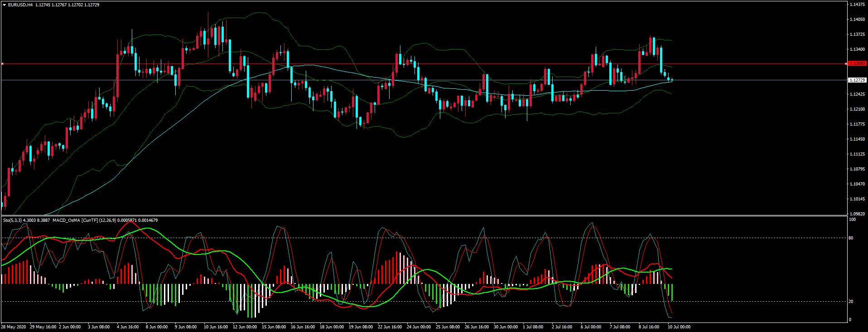
Task: Click the 15 Jun 08:00 time label
Action: click(x=274, y=327)
